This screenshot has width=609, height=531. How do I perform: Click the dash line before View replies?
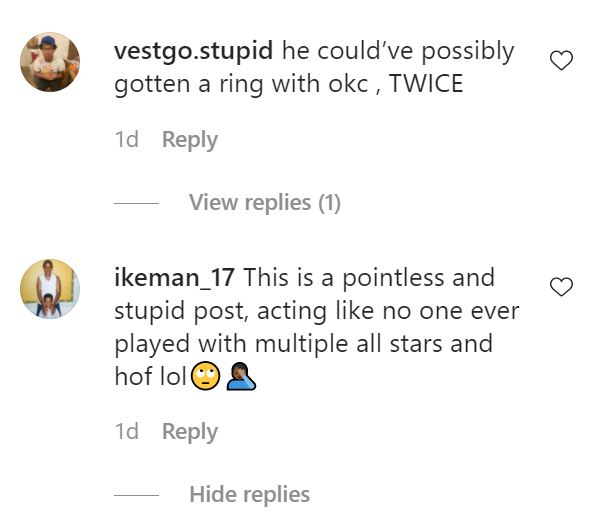(137, 203)
